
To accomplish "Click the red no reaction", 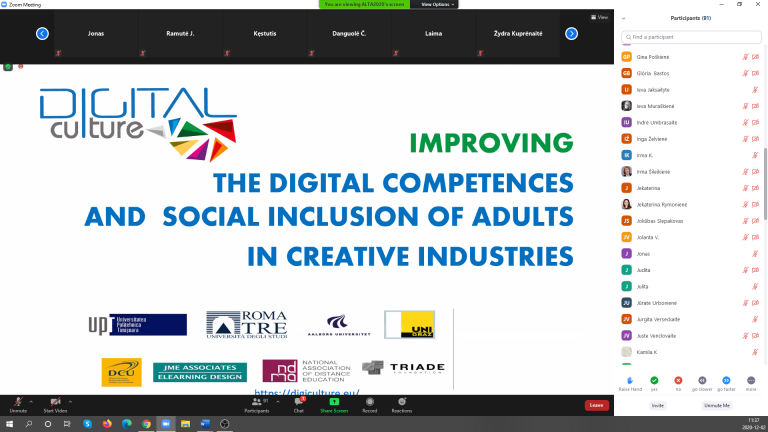I will pyautogui.click(x=678, y=383).
